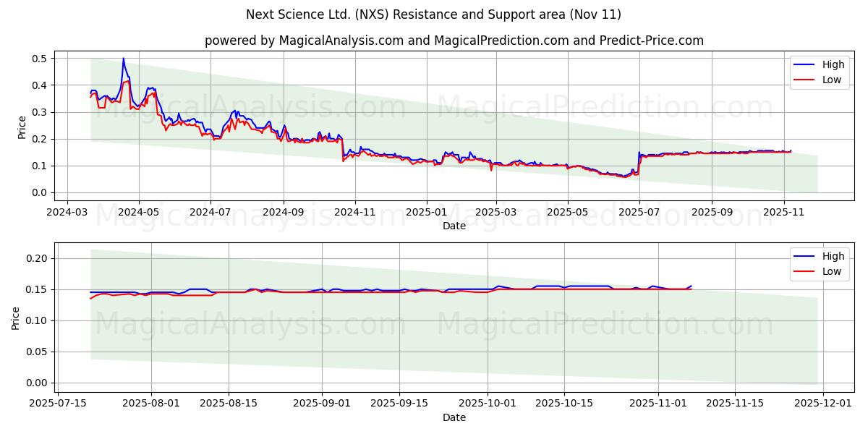Toggle the High series in the top chart legend
The height and width of the screenshot is (434, 868).
(833, 64)
